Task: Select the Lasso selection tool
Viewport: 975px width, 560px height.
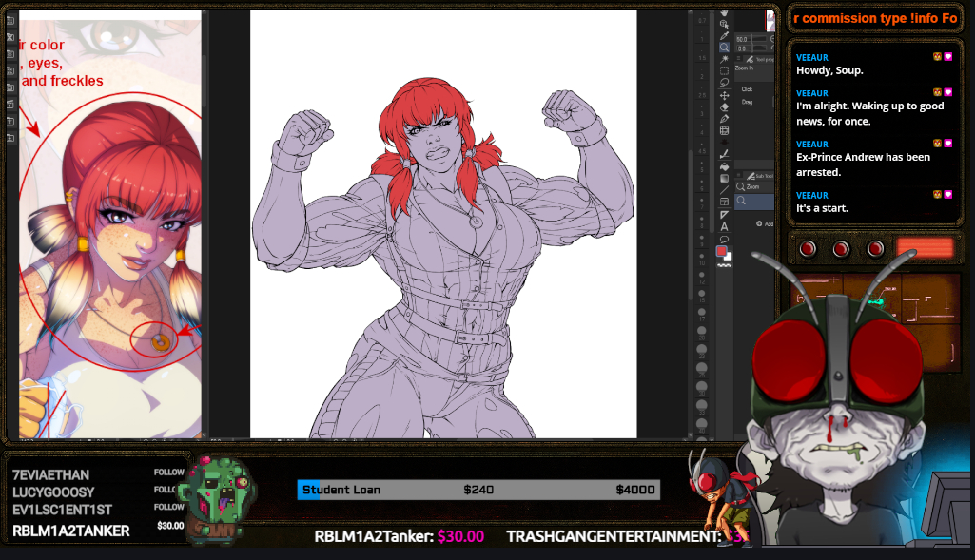Action: (x=724, y=83)
